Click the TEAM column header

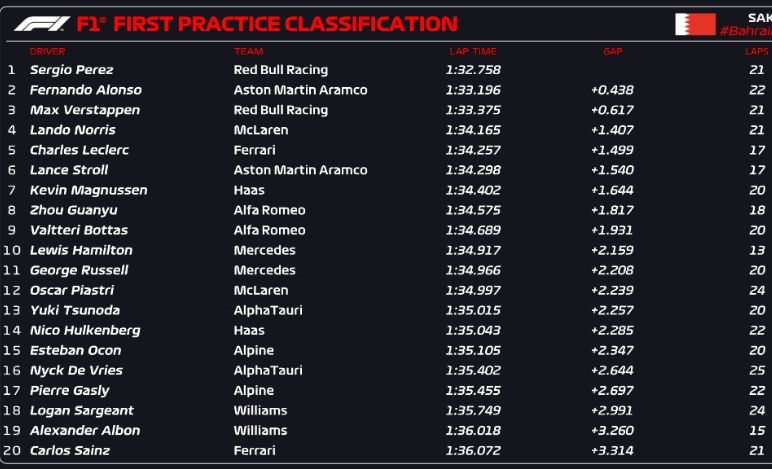[249, 51]
